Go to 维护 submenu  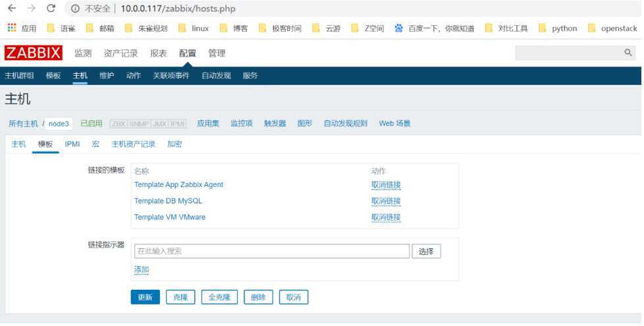[107, 76]
